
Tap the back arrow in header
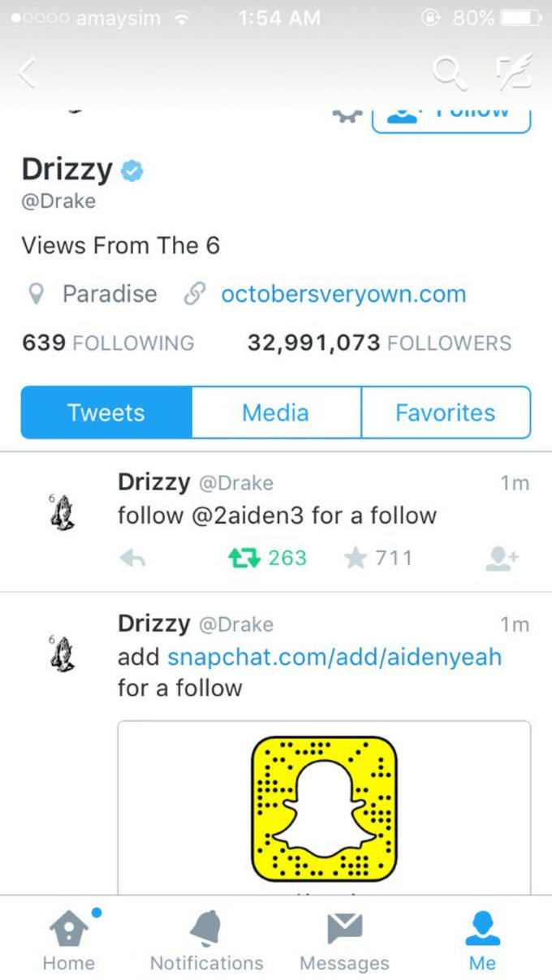tap(28, 72)
